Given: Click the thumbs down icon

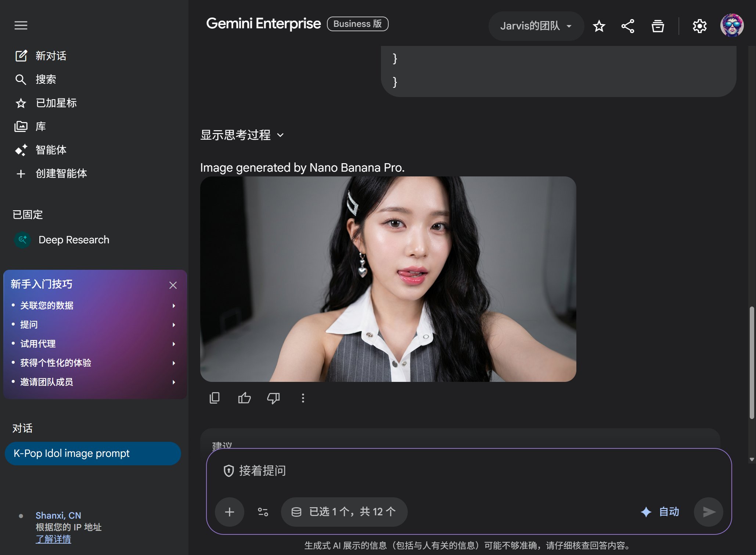Looking at the screenshot, I should pos(273,398).
